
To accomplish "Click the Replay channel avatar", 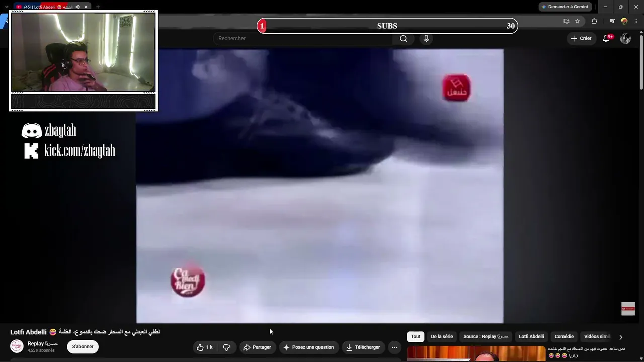I will (x=17, y=346).
